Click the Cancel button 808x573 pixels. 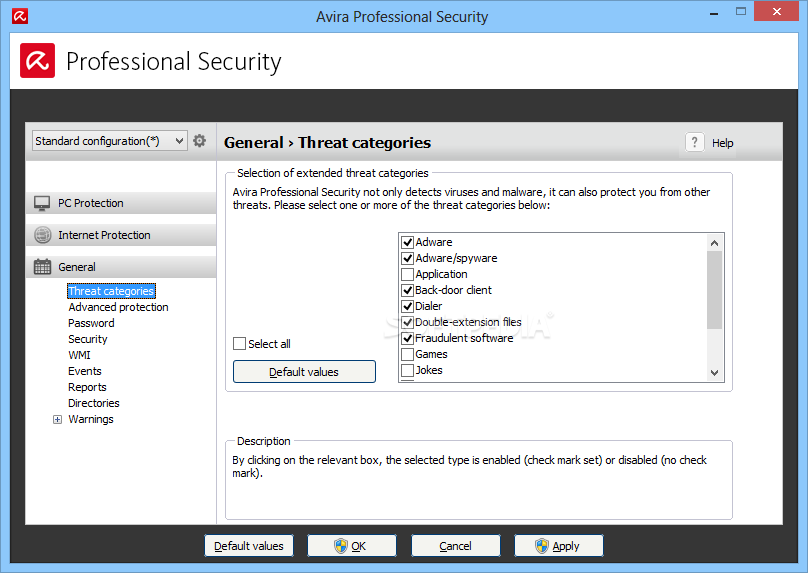point(456,546)
